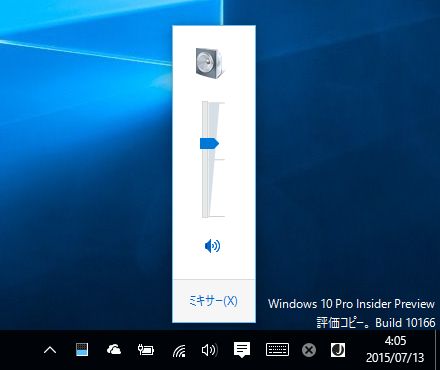Viewport: 440px width, 370px height.
Task: Show hidden tray icons with the chevron
Action: 50,350
